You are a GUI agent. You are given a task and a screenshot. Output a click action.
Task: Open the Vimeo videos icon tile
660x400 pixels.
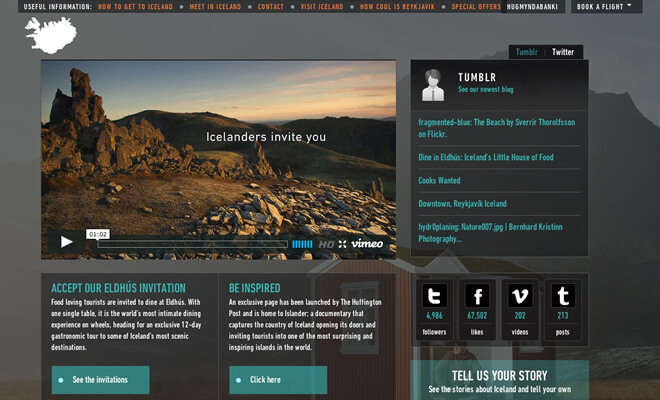click(x=520, y=309)
